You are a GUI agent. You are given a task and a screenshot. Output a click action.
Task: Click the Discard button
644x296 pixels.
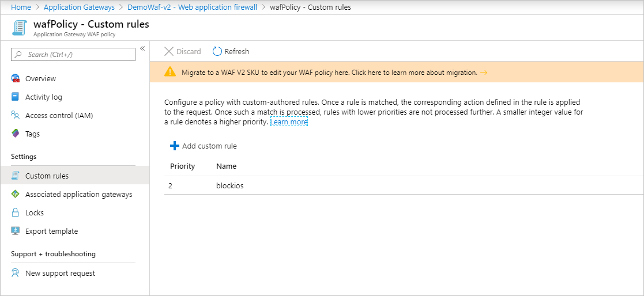pyautogui.click(x=183, y=51)
